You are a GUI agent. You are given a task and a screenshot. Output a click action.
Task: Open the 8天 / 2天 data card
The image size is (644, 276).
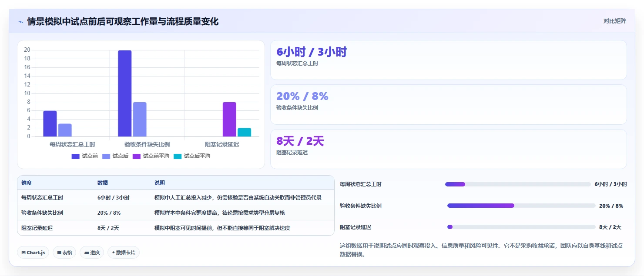pos(449,149)
